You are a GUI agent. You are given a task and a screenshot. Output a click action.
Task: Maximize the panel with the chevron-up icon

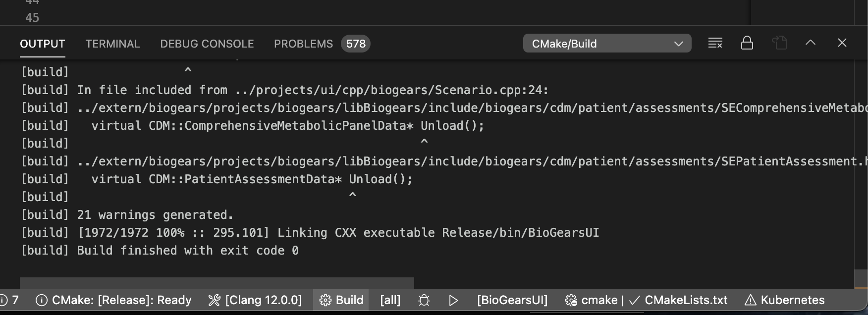811,43
